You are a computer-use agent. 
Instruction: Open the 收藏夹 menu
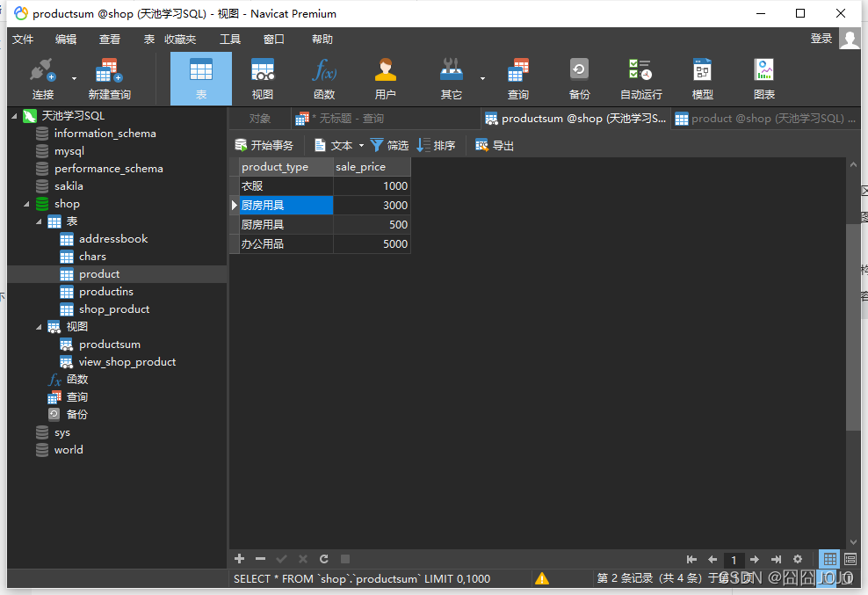coord(180,40)
